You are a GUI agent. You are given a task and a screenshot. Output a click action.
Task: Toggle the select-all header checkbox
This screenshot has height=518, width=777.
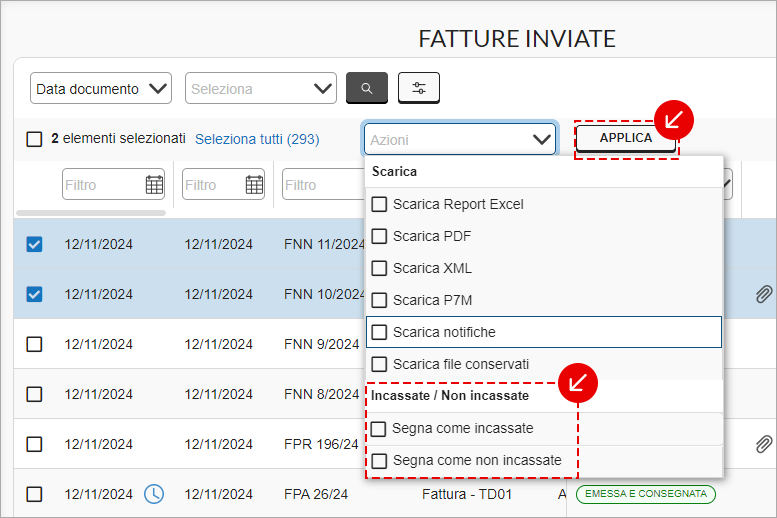tap(34, 139)
